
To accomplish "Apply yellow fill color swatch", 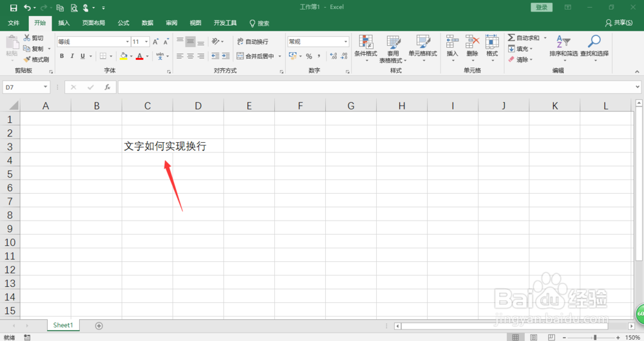I will click(x=123, y=56).
